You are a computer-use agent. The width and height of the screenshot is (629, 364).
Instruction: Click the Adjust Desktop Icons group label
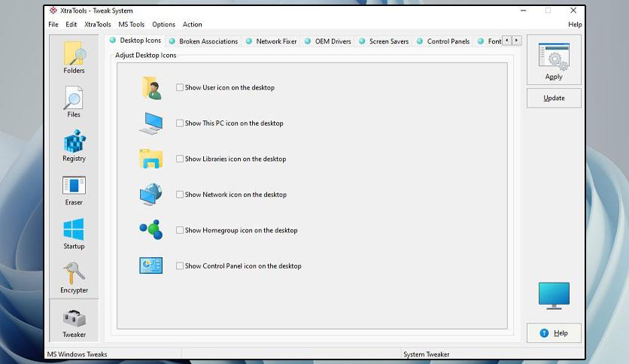(x=146, y=56)
